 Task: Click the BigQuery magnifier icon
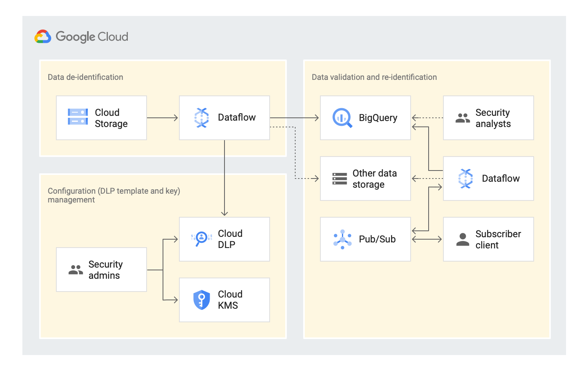[x=342, y=118]
